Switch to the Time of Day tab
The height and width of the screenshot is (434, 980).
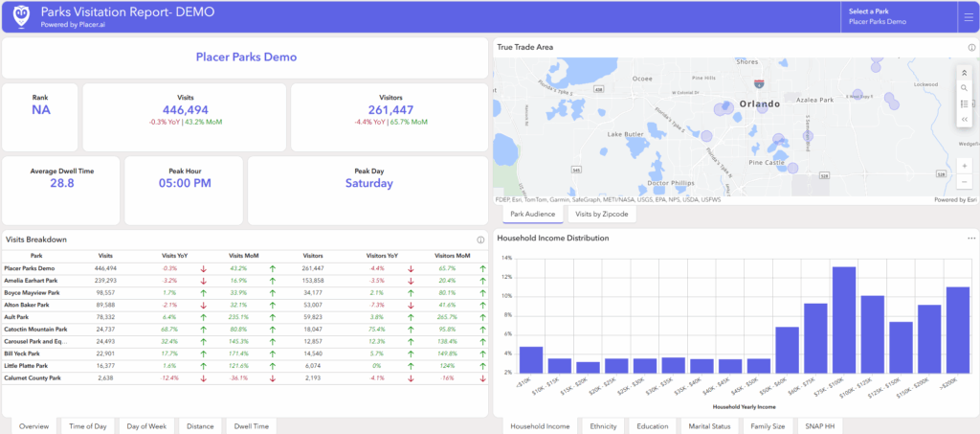point(87,426)
